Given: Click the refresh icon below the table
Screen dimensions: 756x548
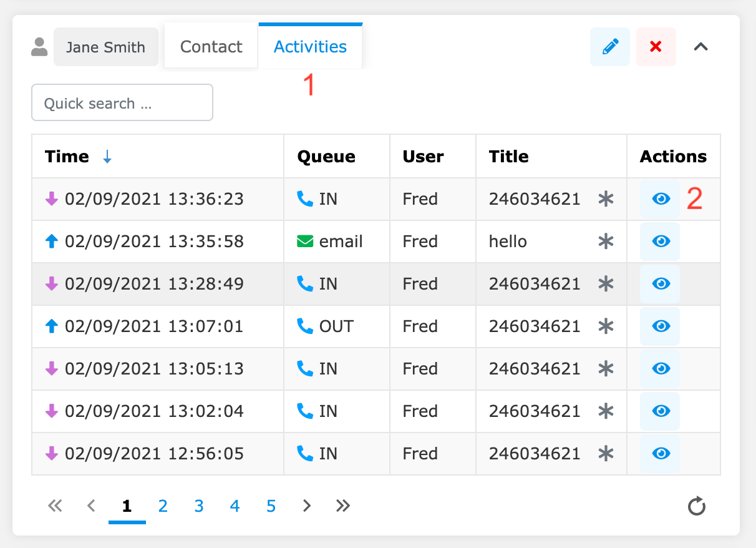Looking at the screenshot, I should tap(697, 506).
